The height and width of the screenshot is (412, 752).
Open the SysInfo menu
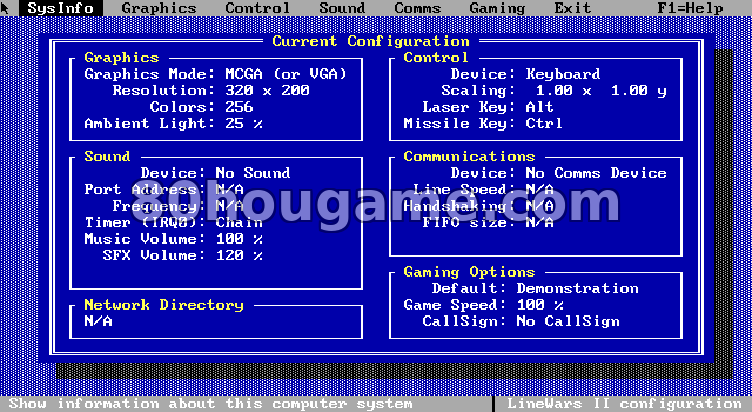pyautogui.click(x=61, y=8)
